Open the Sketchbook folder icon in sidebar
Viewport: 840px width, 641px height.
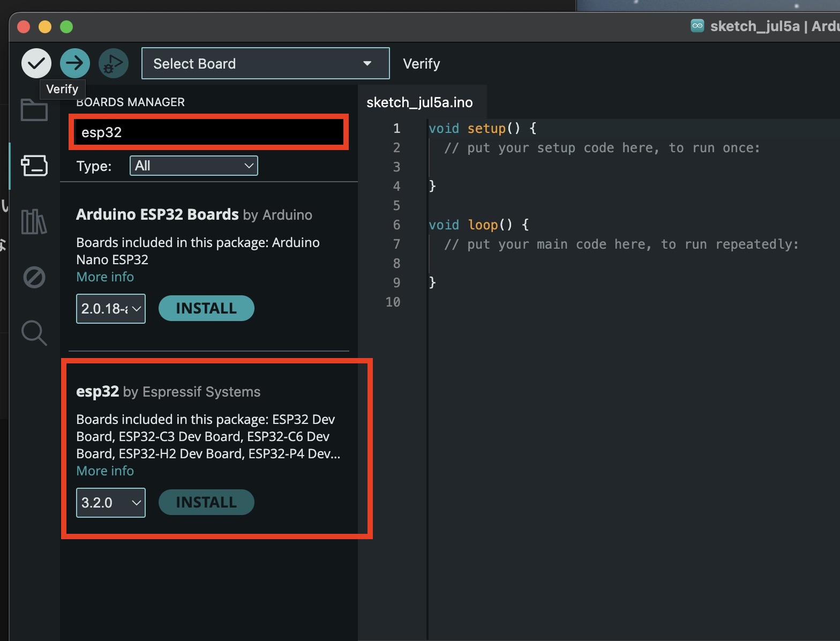tap(34, 110)
